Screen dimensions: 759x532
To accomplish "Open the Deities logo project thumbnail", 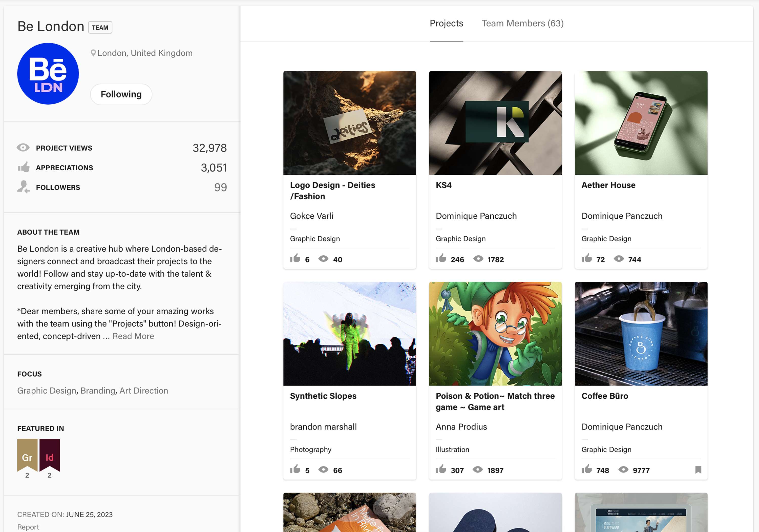I will click(349, 123).
